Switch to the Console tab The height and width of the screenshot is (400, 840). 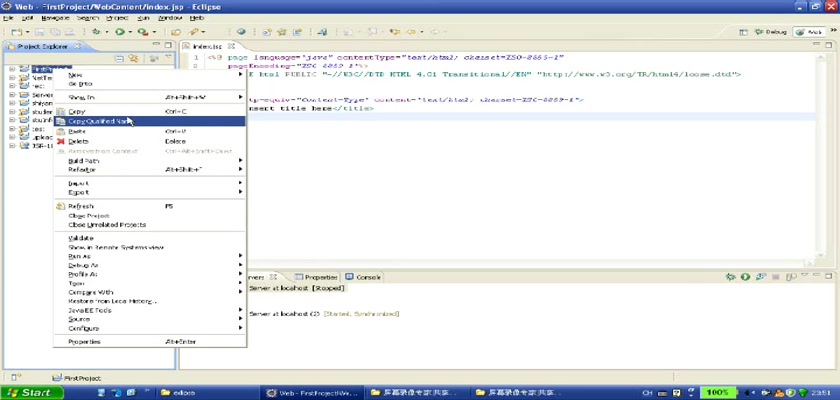pos(369,277)
